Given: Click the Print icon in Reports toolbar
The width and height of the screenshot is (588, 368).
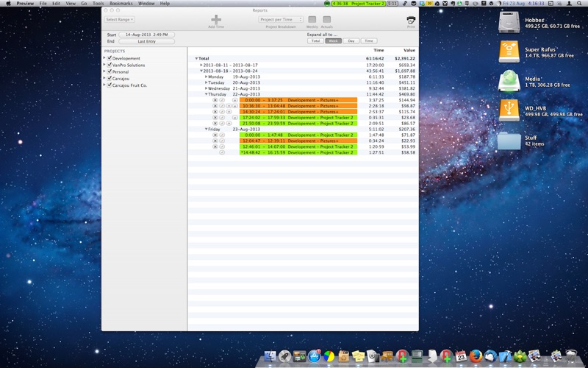Looking at the screenshot, I should [x=411, y=20].
